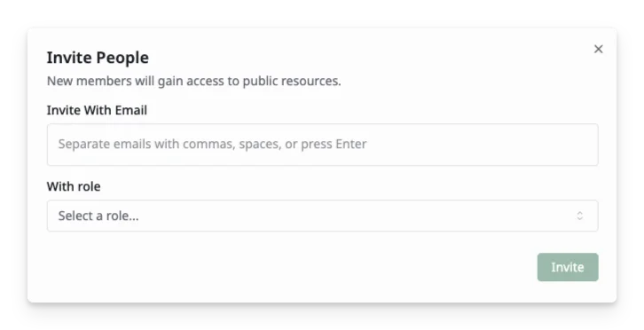The height and width of the screenshot is (330, 644).
Task: Choose a role from the With role combo box
Action: pyautogui.click(x=322, y=216)
